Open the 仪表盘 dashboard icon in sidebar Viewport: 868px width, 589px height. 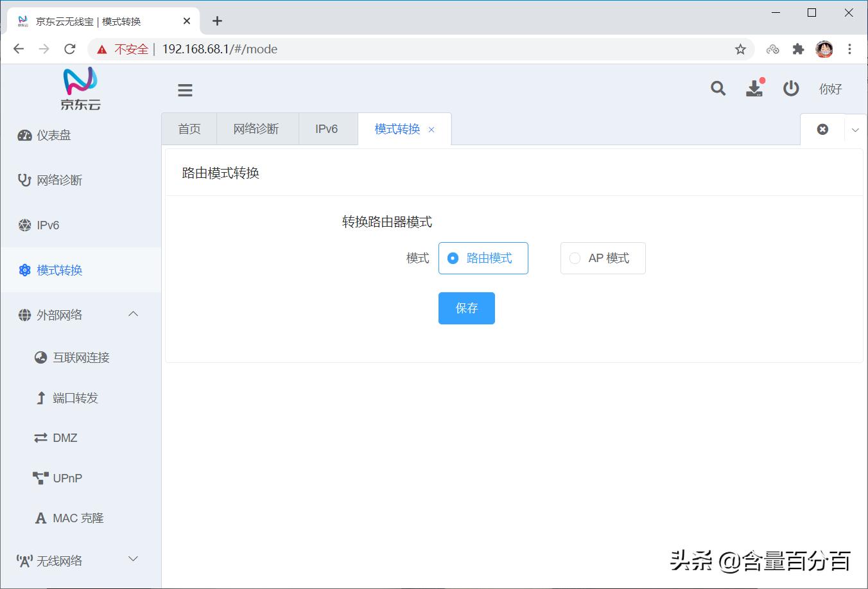24,135
